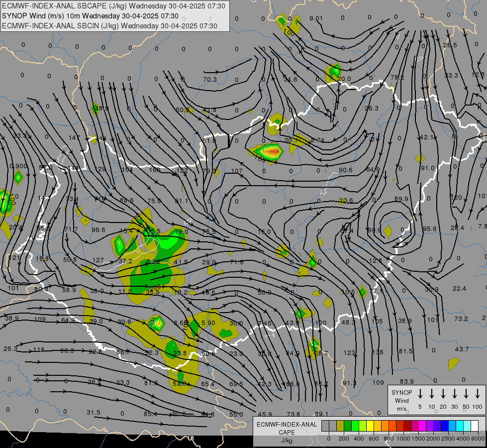Click the 91.0 value at right side
487x448 pixels.
pyautogui.click(x=427, y=168)
